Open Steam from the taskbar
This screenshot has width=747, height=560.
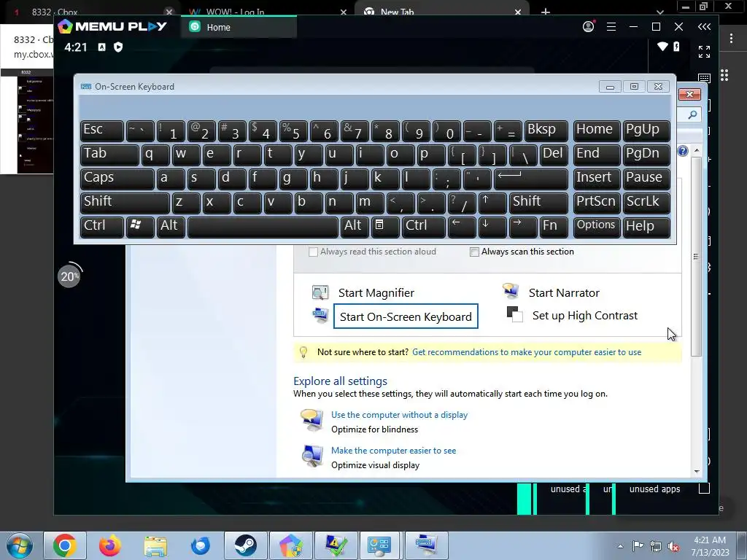point(245,545)
